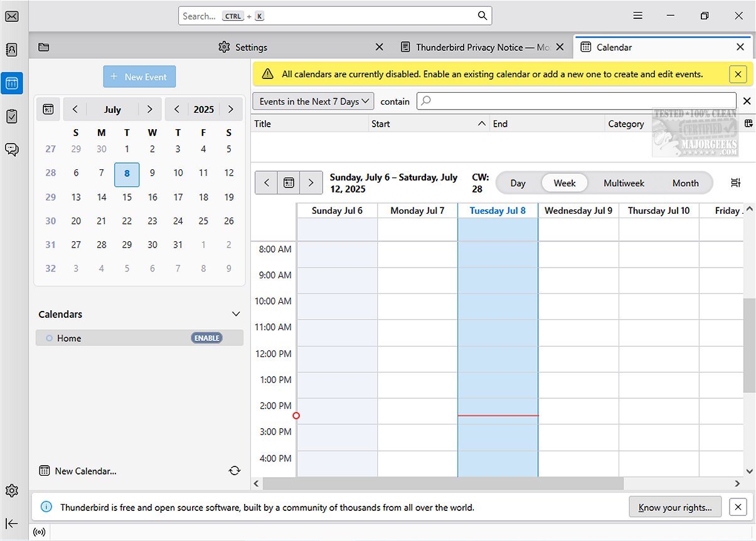Open the Events in the Next 7 Days dropdown
The width and height of the screenshot is (756, 541).
tap(314, 101)
